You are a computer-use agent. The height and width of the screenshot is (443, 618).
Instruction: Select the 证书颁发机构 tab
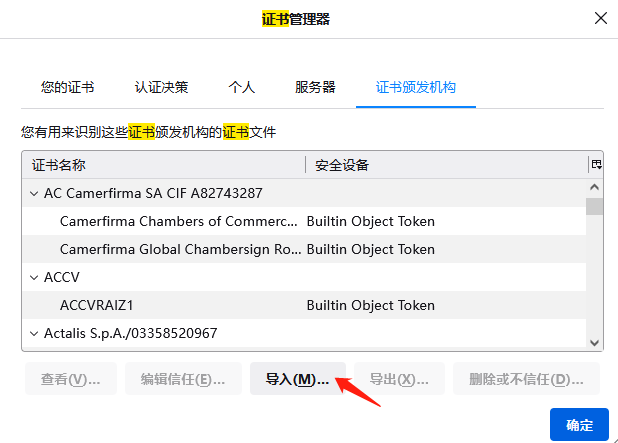pos(416,87)
